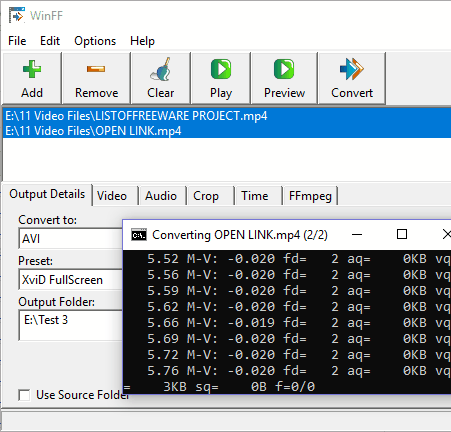The height and width of the screenshot is (432, 451).
Task: Enable the Use Source Folder checkbox
Action: [24, 395]
